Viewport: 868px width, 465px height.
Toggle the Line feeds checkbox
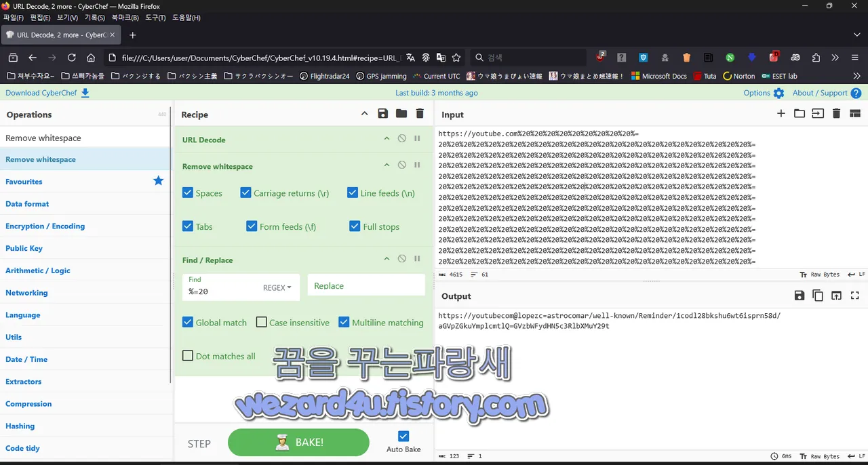(x=353, y=193)
